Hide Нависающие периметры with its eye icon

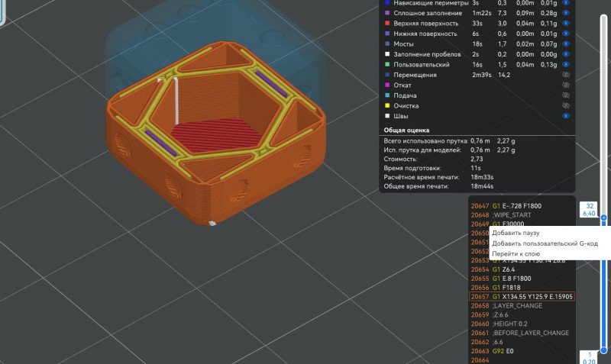(x=566, y=3)
